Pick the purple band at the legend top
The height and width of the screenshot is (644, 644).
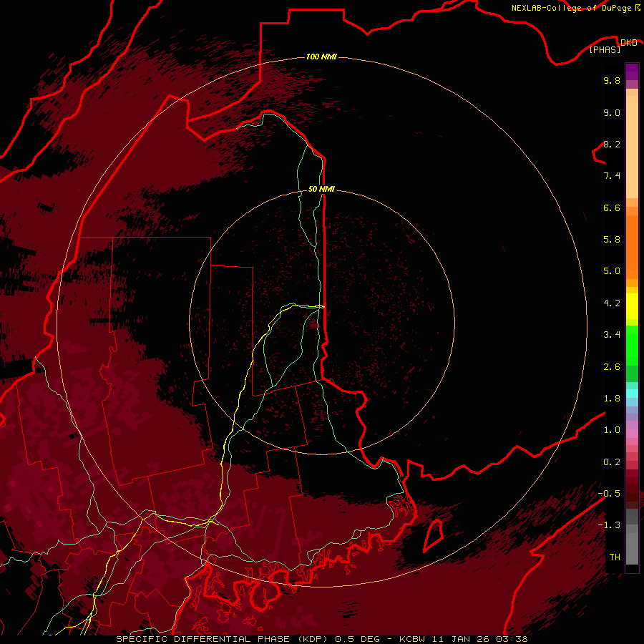pyautogui.click(x=632, y=72)
